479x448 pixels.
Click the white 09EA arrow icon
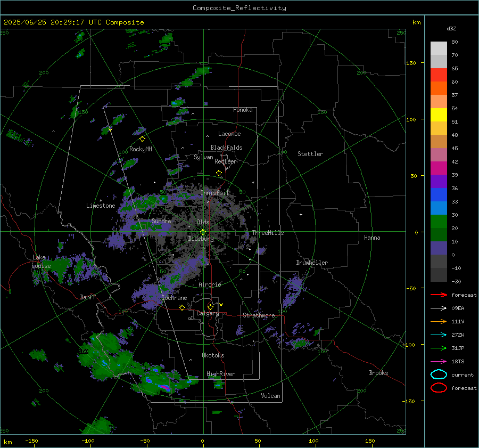click(x=439, y=308)
